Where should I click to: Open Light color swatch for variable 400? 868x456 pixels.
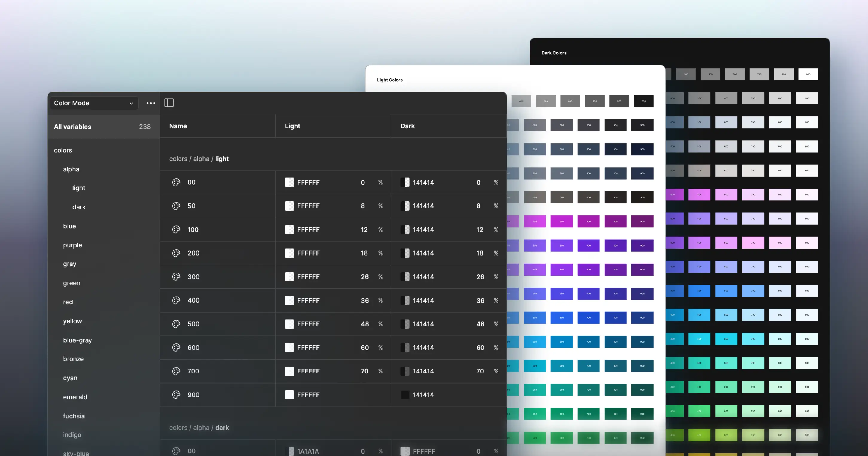point(289,300)
